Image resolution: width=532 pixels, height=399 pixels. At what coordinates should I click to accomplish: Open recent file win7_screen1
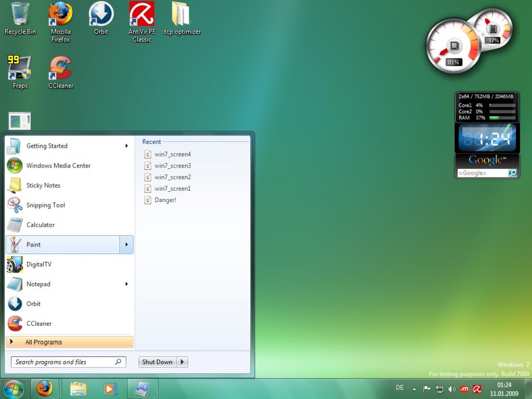167,188
